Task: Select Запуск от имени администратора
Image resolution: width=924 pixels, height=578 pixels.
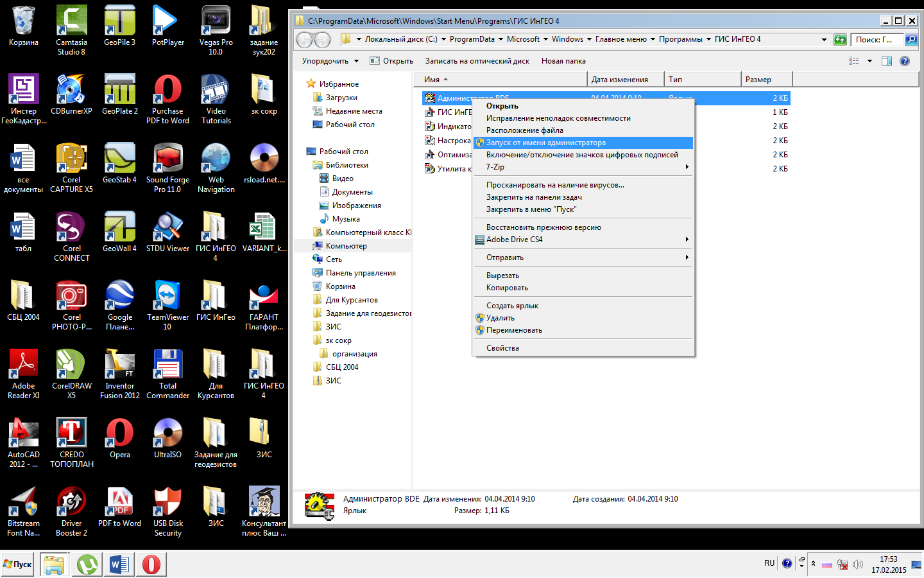Action: [583, 143]
